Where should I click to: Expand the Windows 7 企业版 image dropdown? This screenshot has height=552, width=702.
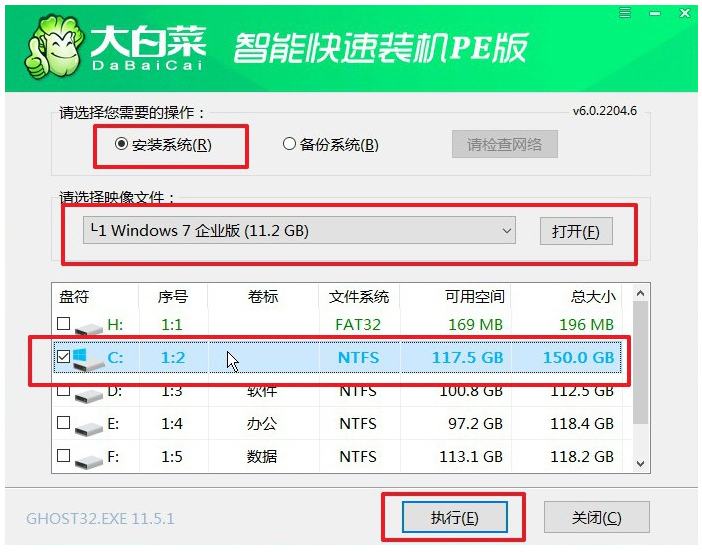click(x=299, y=230)
